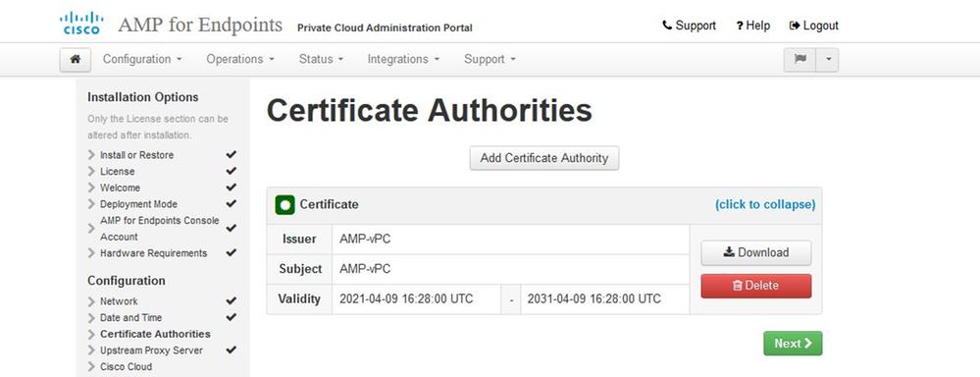This screenshot has width=980, height=377.
Task: Select Network in the sidebar
Action: point(119,301)
